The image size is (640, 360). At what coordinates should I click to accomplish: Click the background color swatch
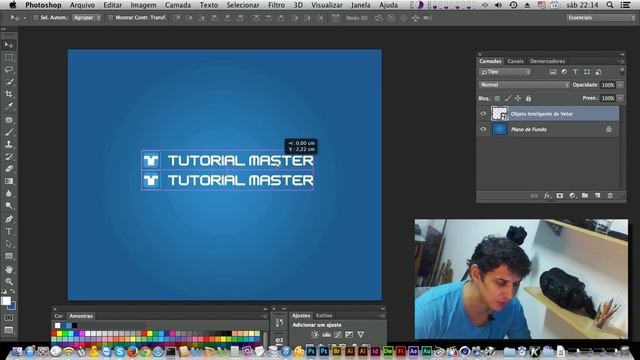pyautogui.click(x=13, y=306)
